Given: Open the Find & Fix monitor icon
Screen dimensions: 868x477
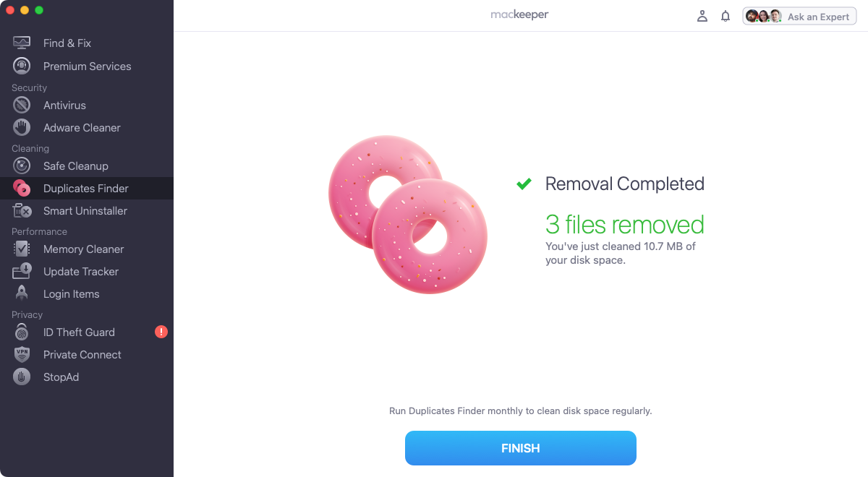Looking at the screenshot, I should 22,43.
